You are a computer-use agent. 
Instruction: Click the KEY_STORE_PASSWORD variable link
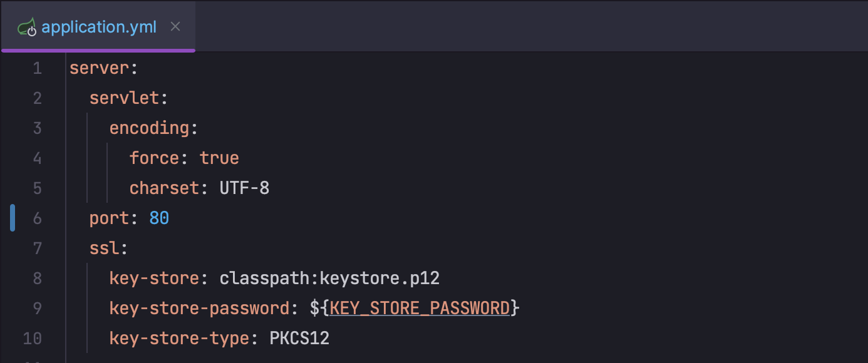419,309
